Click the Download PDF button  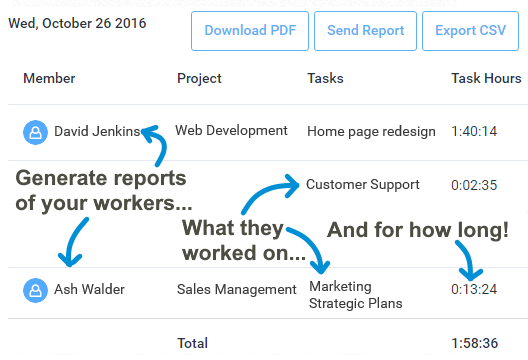[x=250, y=31]
